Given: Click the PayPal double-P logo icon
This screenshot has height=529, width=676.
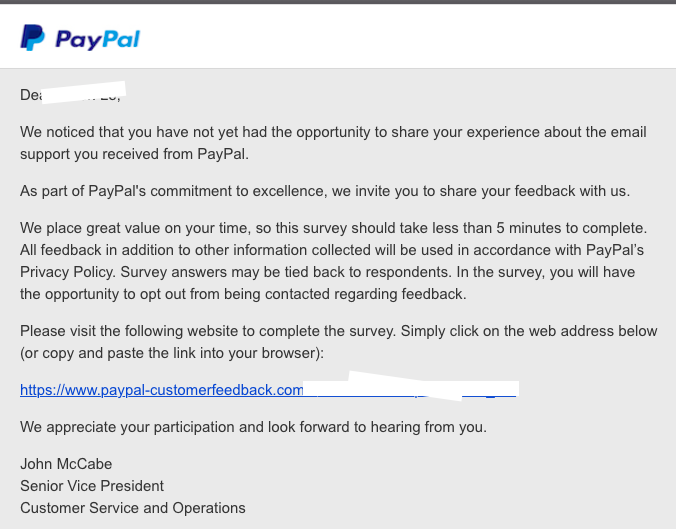Looking at the screenshot, I should point(32,38).
